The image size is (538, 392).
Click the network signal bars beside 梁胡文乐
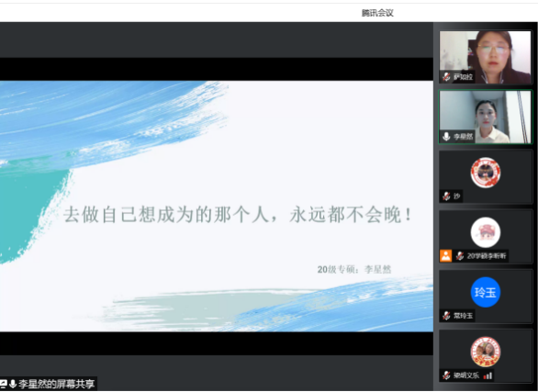point(488,375)
